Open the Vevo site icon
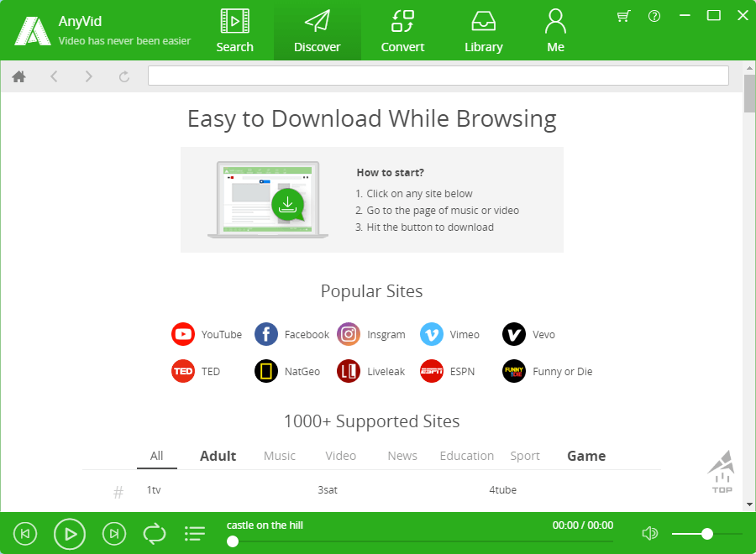 click(514, 334)
